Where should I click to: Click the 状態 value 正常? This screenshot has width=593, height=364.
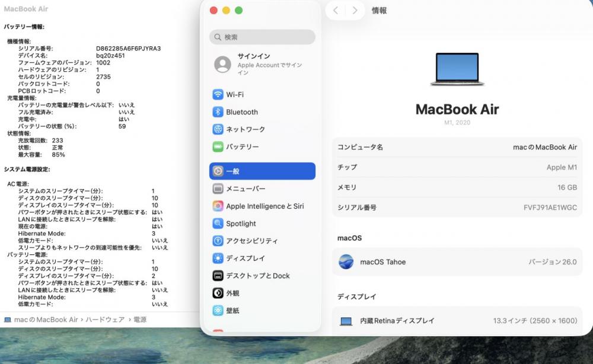click(58, 148)
